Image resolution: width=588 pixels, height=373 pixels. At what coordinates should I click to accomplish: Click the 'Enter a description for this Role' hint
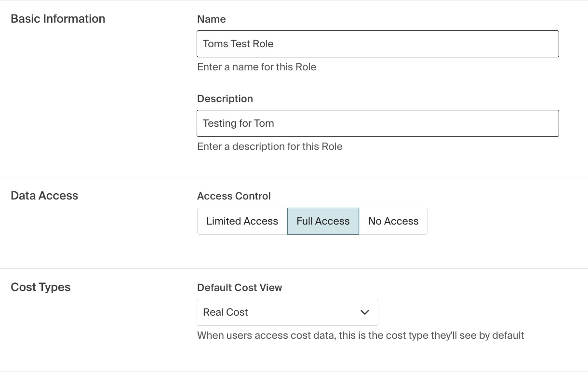[270, 147]
